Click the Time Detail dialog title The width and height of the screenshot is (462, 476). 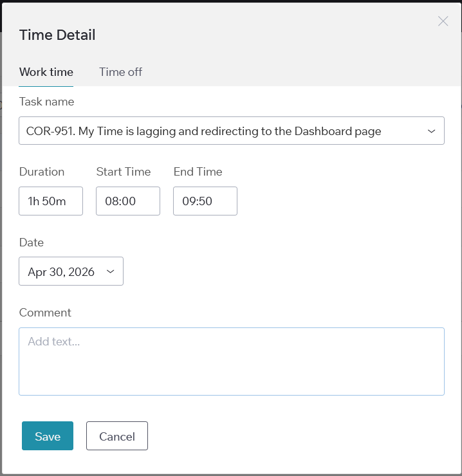click(x=57, y=35)
